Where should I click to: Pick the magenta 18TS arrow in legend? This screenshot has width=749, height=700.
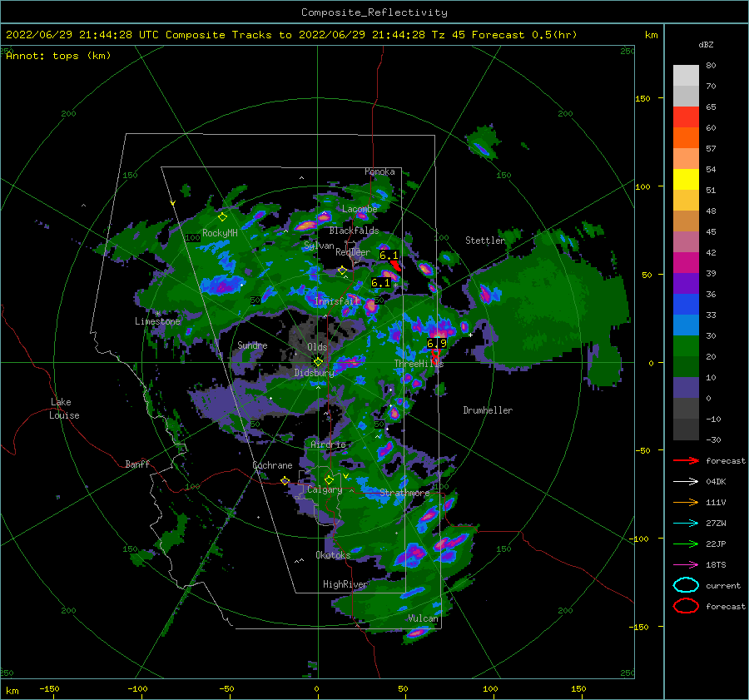(x=686, y=565)
